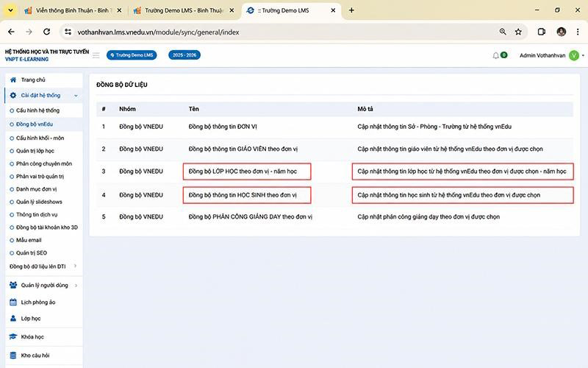
Task: Switch to the Viễn thông Bình Thuận tab
Action: point(73,10)
